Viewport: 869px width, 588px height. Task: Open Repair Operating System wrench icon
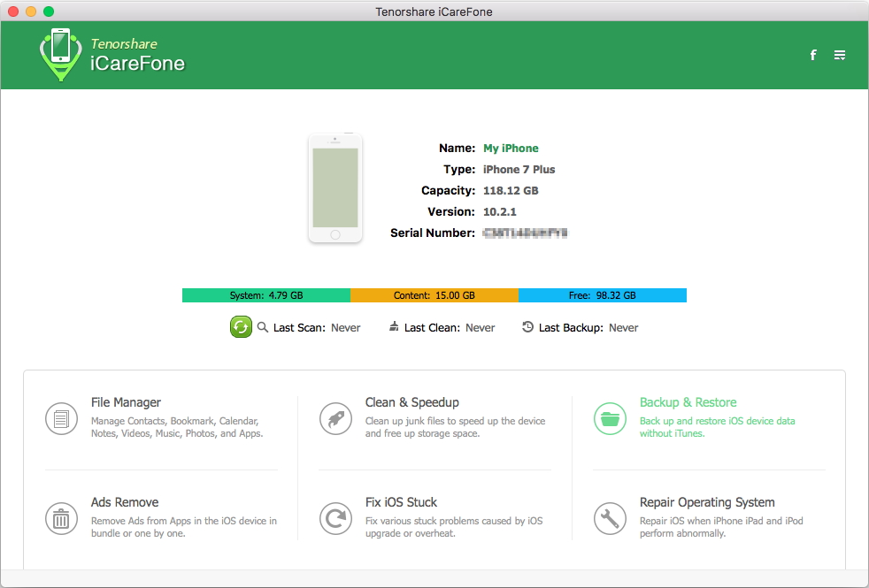tap(610, 519)
